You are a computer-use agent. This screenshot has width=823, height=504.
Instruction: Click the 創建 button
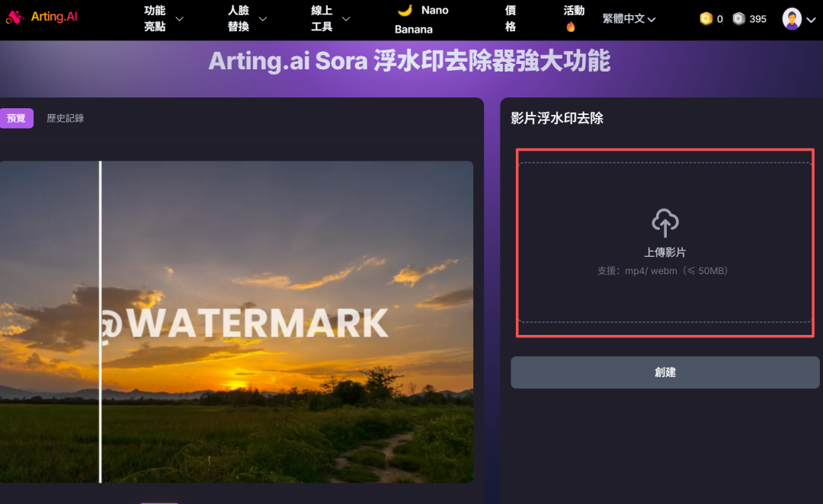click(664, 372)
